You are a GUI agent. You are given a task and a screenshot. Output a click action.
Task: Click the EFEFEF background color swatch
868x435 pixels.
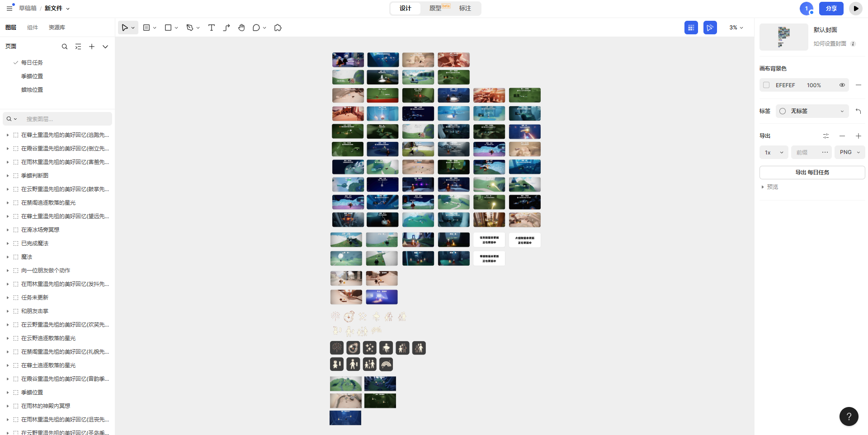[x=766, y=85]
